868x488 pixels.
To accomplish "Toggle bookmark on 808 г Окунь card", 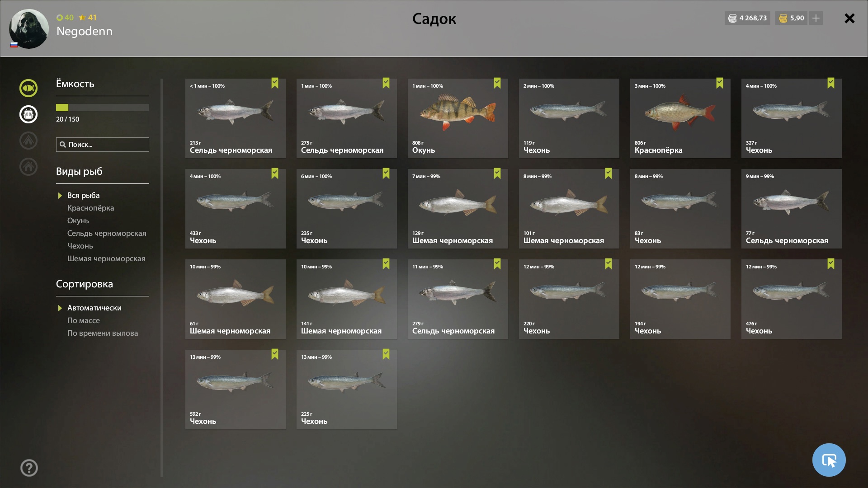I will [x=497, y=83].
